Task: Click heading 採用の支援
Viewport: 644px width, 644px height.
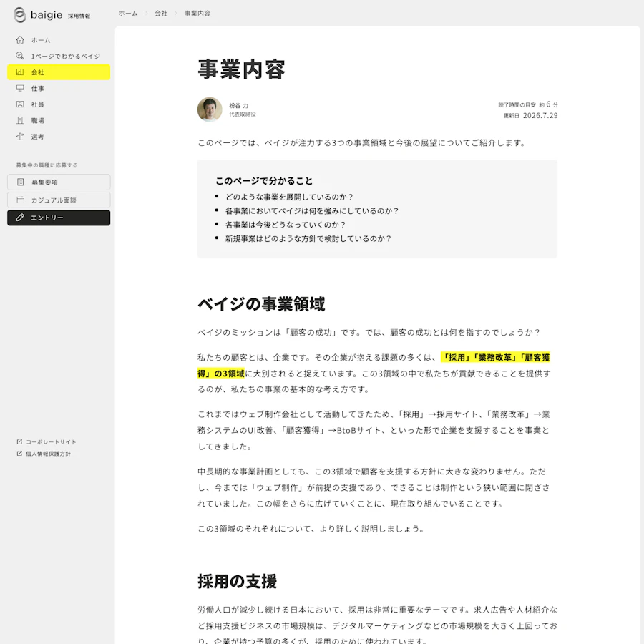Action: pyautogui.click(x=238, y=582)
